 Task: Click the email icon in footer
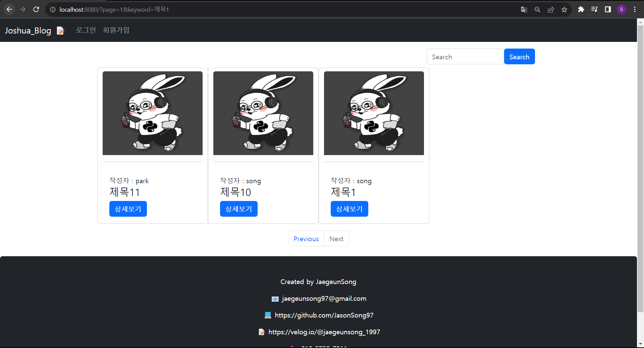pos(275,299)
